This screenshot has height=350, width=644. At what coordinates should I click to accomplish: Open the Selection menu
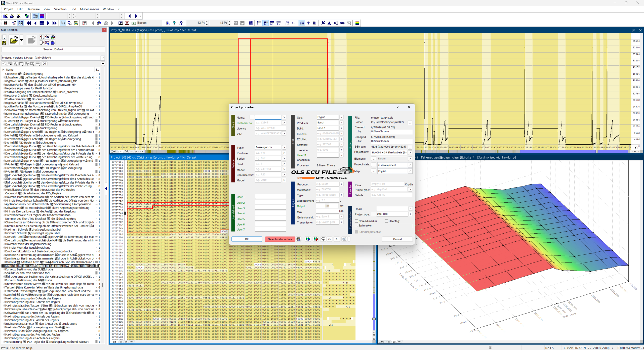[60, 9]
